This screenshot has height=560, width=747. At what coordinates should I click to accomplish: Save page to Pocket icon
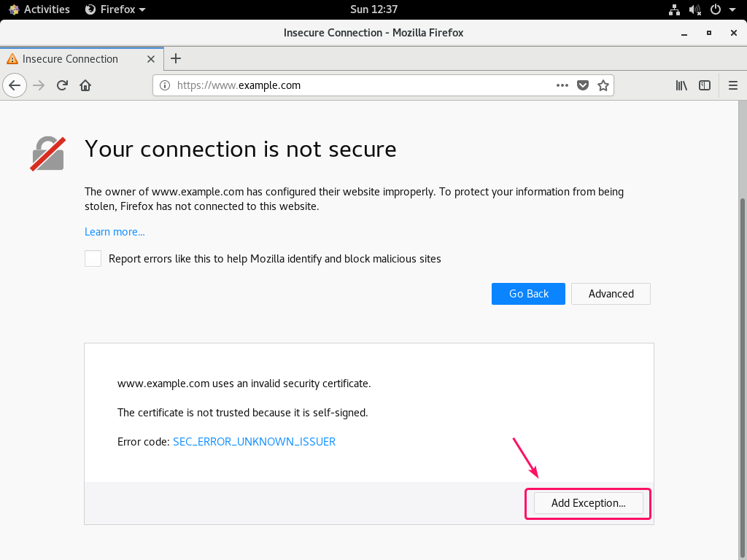pyautogui.click(x=583, y=85)
